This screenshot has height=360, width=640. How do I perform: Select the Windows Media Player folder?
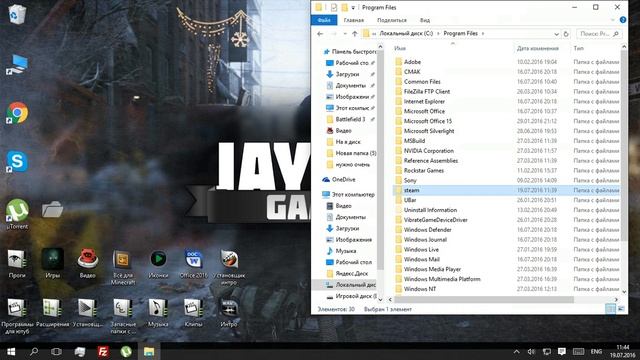pyautogui.click(x=432, y=269)
